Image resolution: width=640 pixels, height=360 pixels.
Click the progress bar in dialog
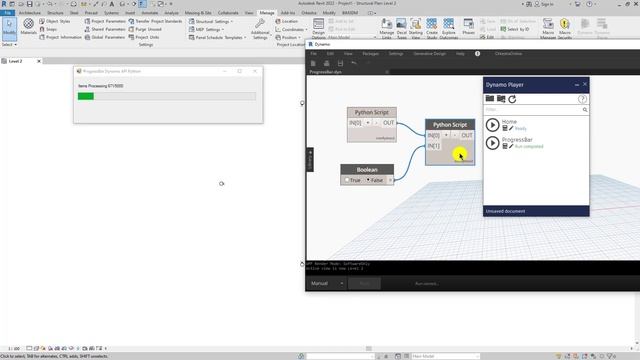click(167, 96)
